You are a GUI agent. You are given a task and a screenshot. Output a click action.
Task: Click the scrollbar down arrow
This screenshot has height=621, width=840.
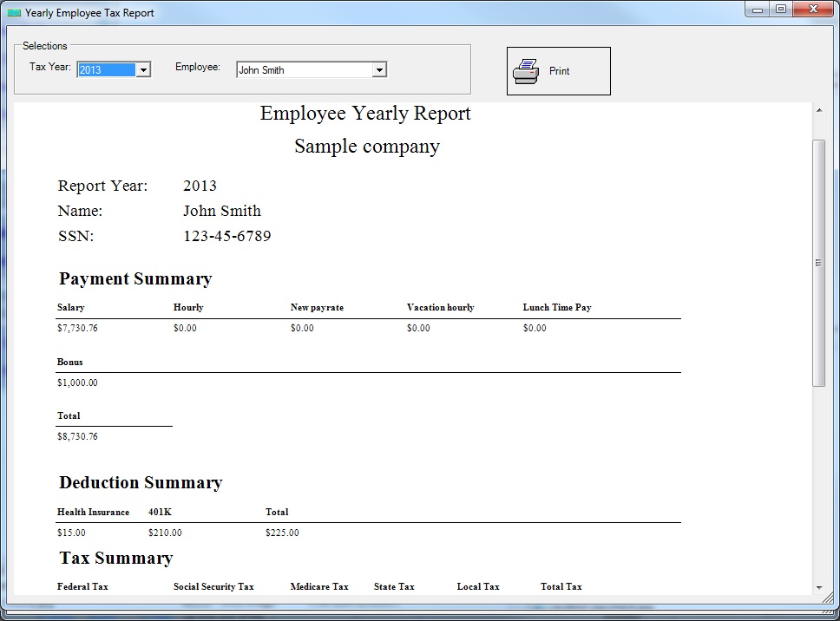818,587
